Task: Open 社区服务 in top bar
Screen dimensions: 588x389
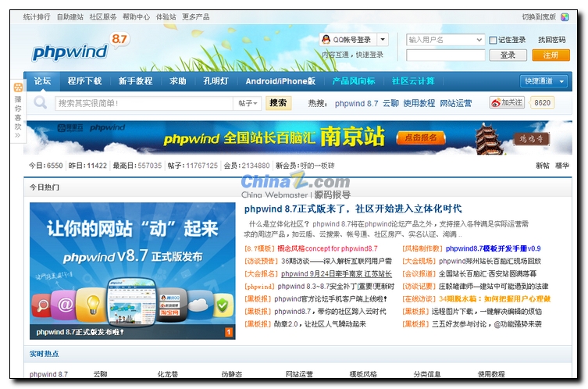Action: point(103,17)
